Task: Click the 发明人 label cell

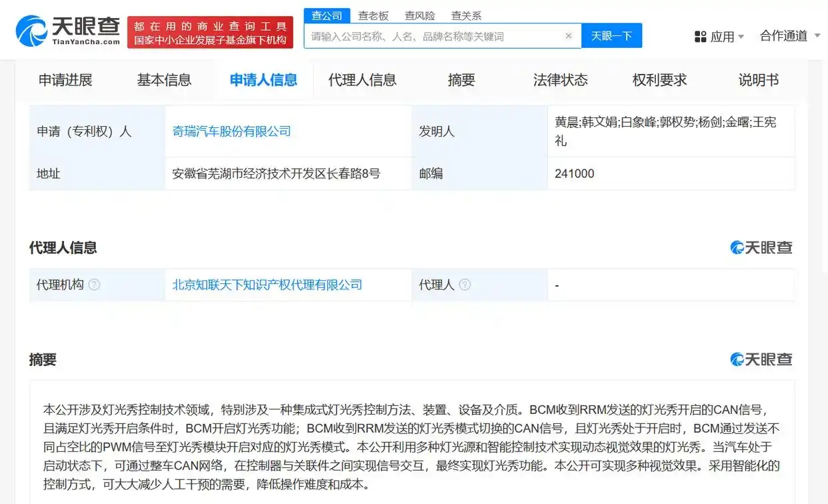Action: [x=480, y=131]
